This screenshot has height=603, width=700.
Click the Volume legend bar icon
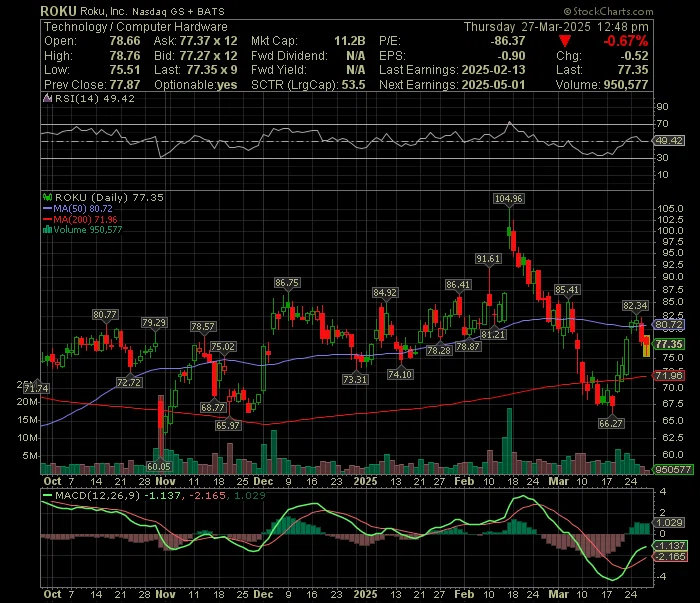tap(47, 230)
